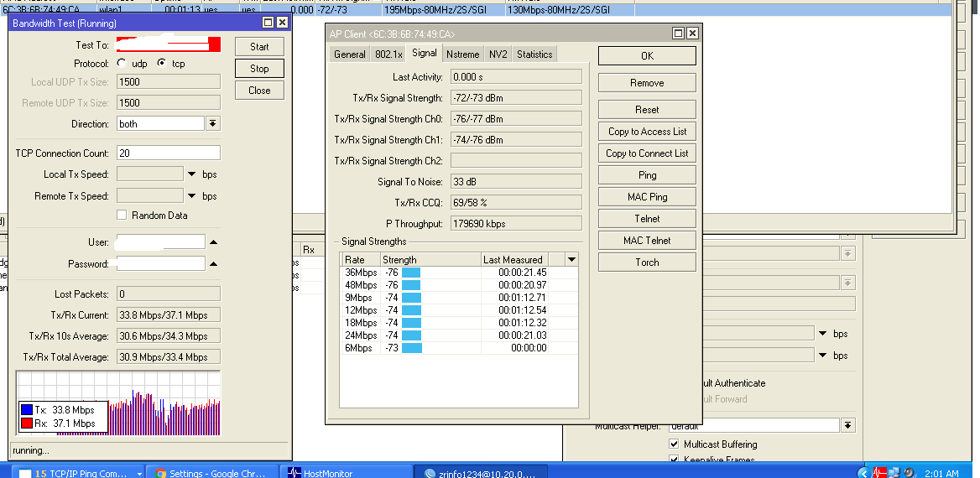Stop the running bandwidth test
The image size is (980, 478).
tap(259, 69)
